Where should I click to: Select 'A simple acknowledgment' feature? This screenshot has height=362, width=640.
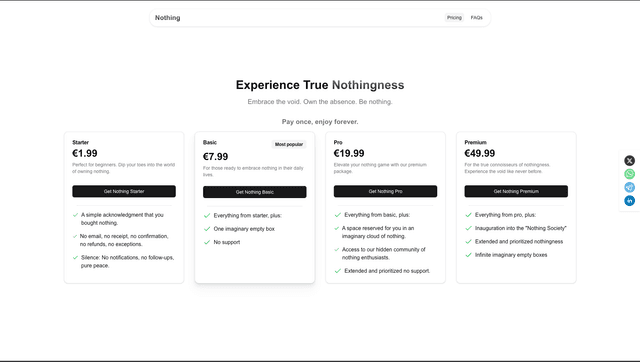tap(122, 219)
